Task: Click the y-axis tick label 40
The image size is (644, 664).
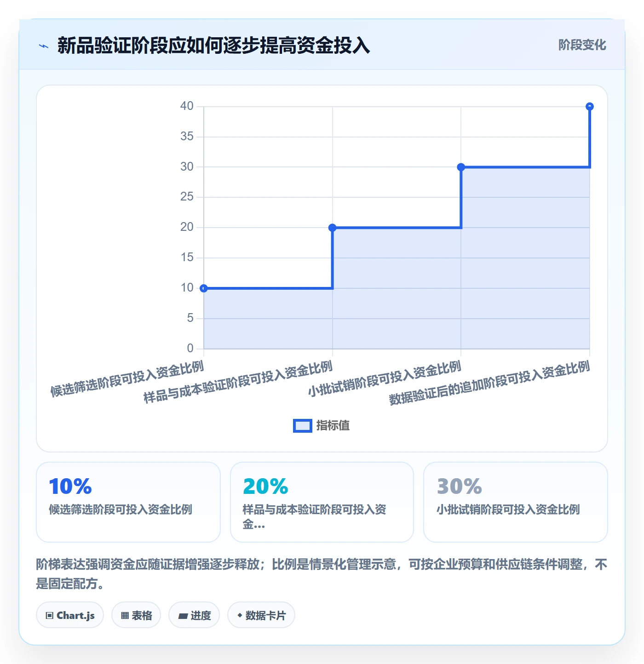Action: 187,106
